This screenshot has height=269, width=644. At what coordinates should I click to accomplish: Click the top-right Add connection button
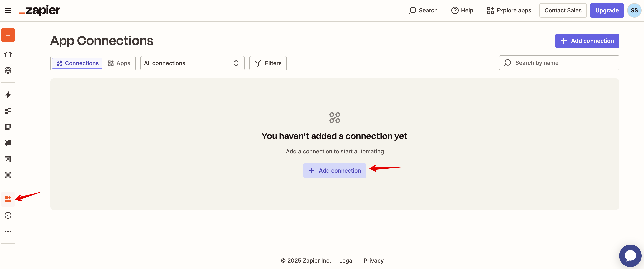[587, 41]
